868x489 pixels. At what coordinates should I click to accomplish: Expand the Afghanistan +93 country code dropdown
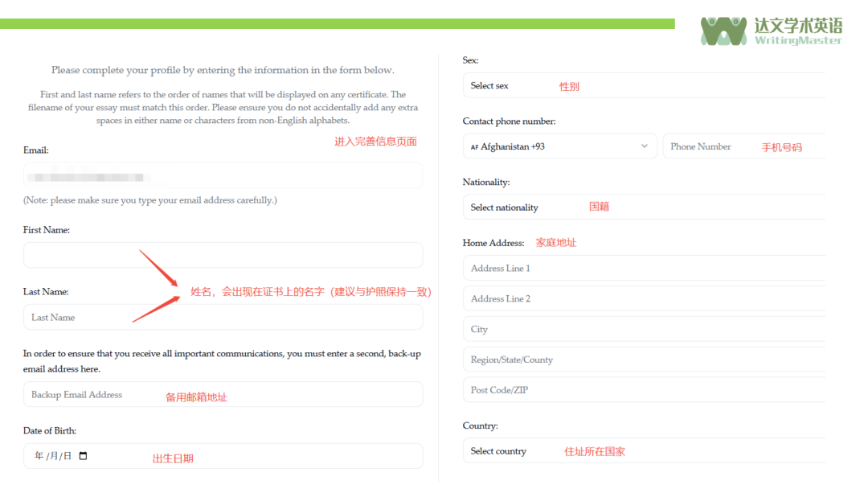560,146
